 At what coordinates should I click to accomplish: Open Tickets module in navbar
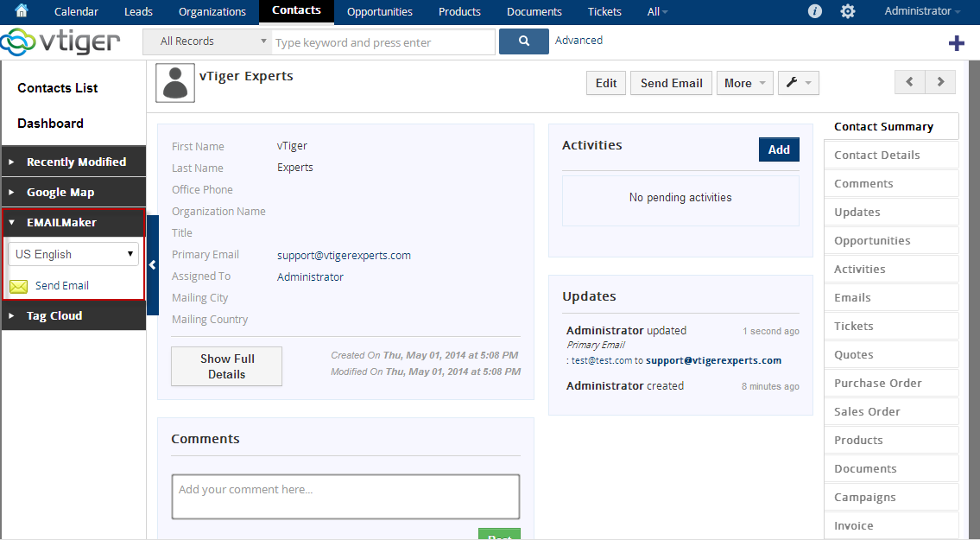click(604, 11)
